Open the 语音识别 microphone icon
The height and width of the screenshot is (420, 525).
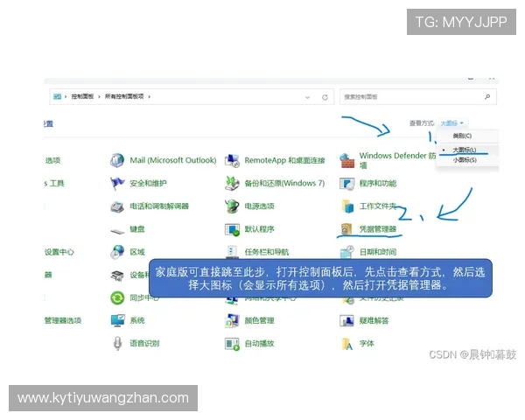(x=117, y=343)
